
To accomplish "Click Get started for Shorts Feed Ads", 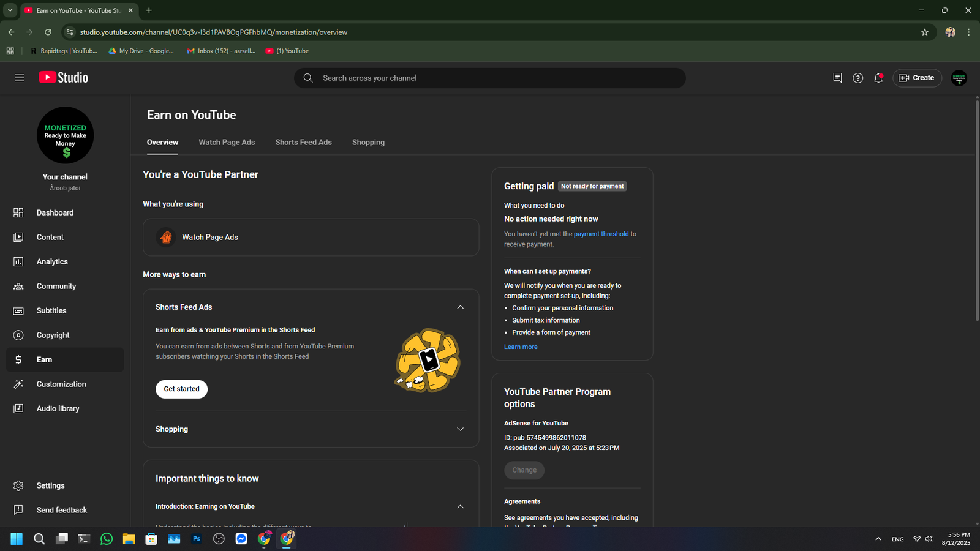I will pos(181,389).
